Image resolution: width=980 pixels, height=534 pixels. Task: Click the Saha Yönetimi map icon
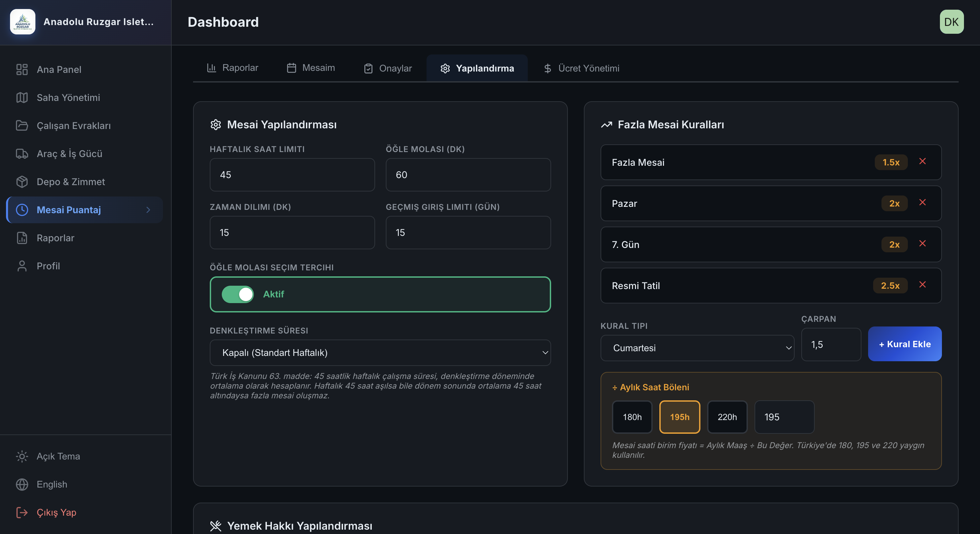point(22,98)
